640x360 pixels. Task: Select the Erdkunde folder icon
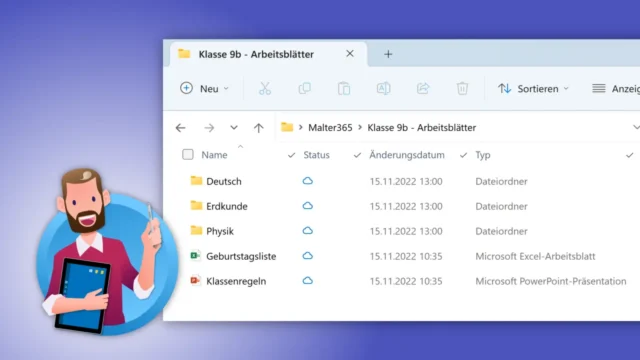point(196,205)
